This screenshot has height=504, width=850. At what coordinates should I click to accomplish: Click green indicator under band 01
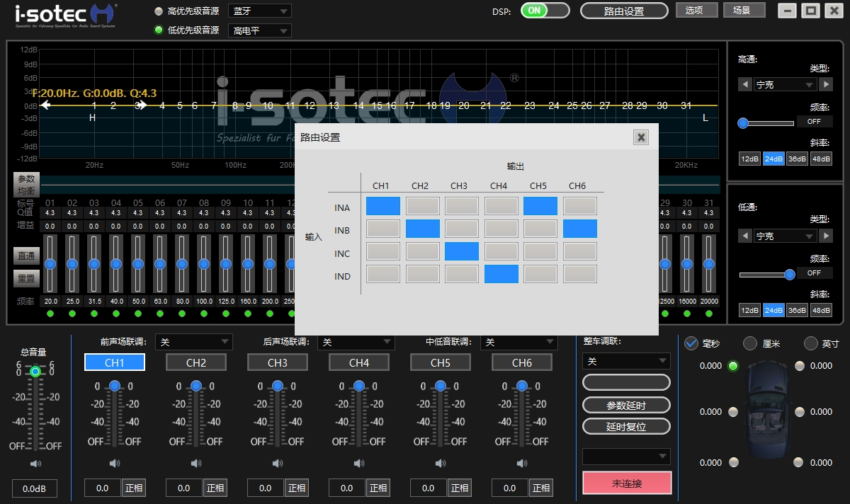(50, 314)
